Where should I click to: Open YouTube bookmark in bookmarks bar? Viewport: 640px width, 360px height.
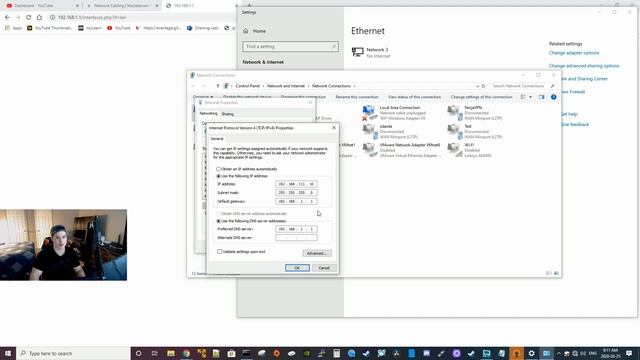click(119, 28)
